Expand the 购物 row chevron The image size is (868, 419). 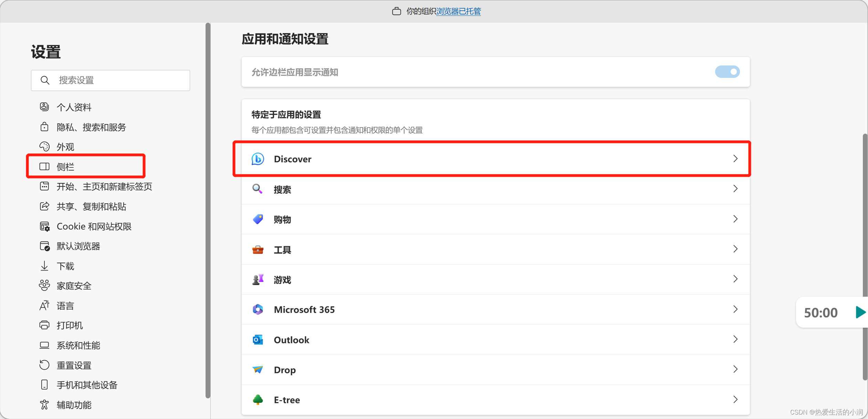click(735, 219)
